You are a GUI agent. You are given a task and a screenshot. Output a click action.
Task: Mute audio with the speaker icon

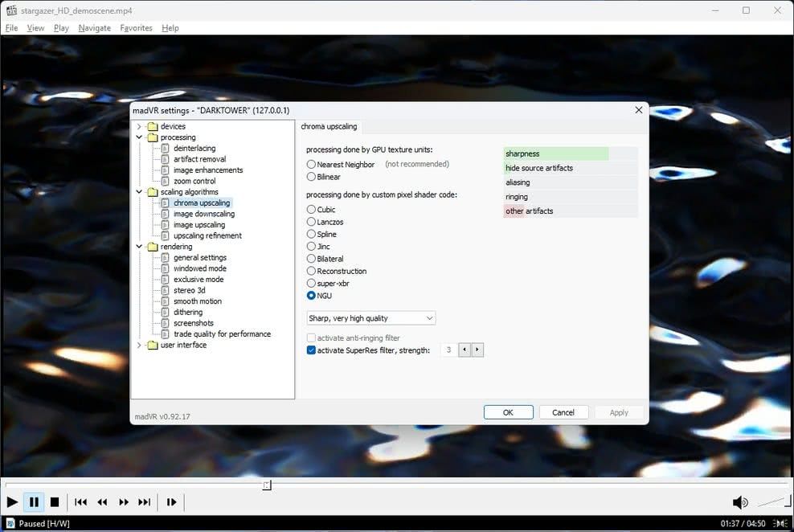[x=739, y=502]
